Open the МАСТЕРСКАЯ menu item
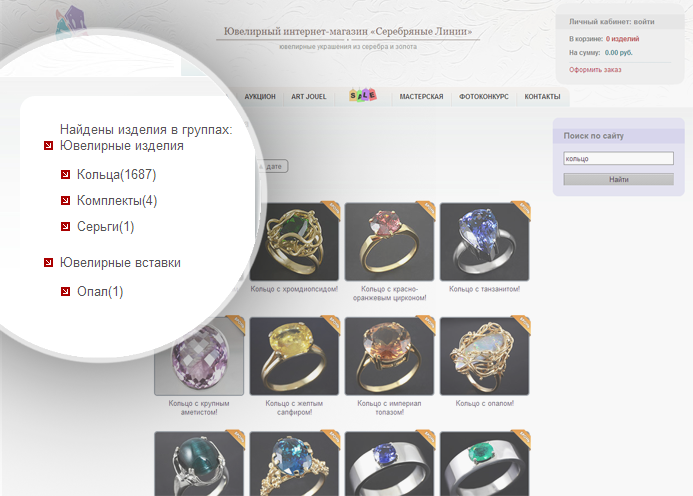Viewport: 693px width, 496px height. 421,97
